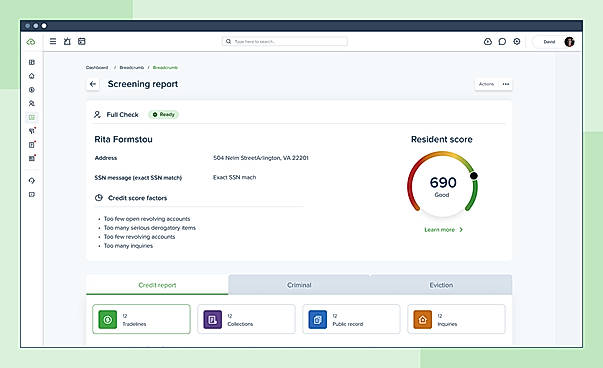Switch to the Credit report tab
This screenshot has width=603, height=368.
click(x=157, y=285)
